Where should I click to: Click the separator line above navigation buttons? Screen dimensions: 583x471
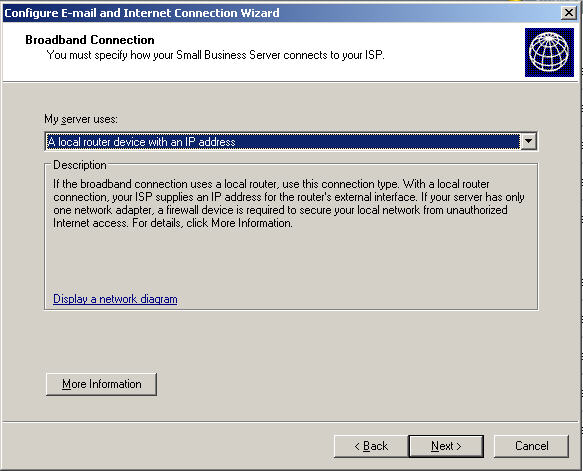point(290,422)
